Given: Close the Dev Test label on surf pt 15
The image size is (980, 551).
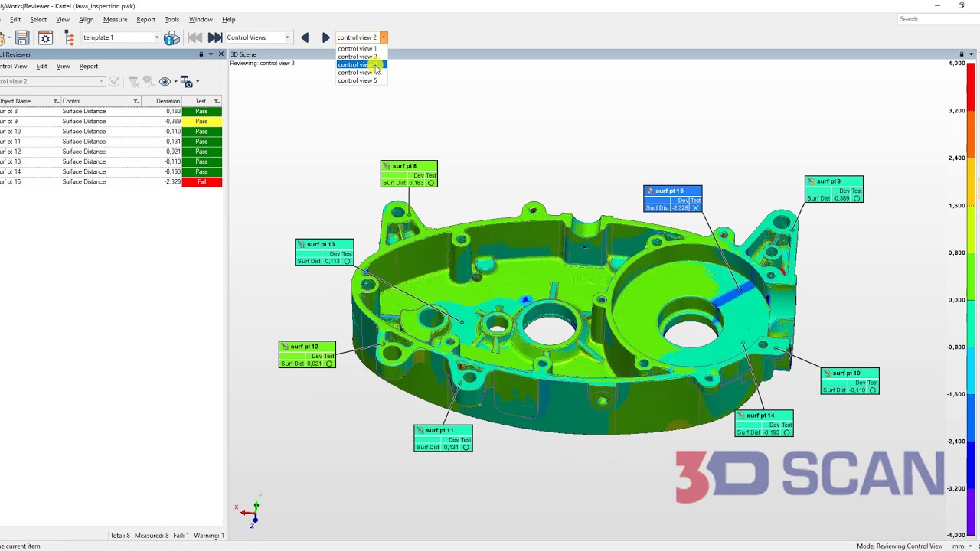Looking at the screenshot, I should (x=695, y=207).
